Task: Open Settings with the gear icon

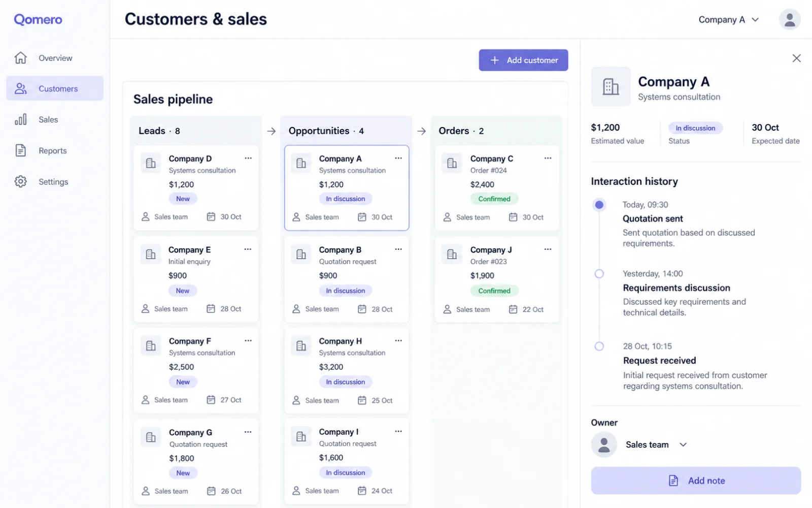Action: (x=55, y=181)
